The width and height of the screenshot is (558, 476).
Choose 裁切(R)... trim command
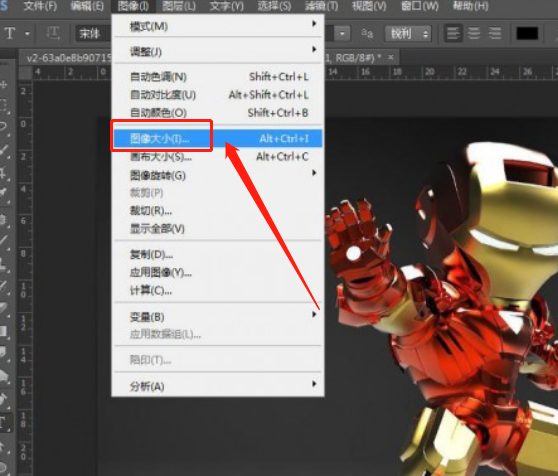[x=217, y=211]
